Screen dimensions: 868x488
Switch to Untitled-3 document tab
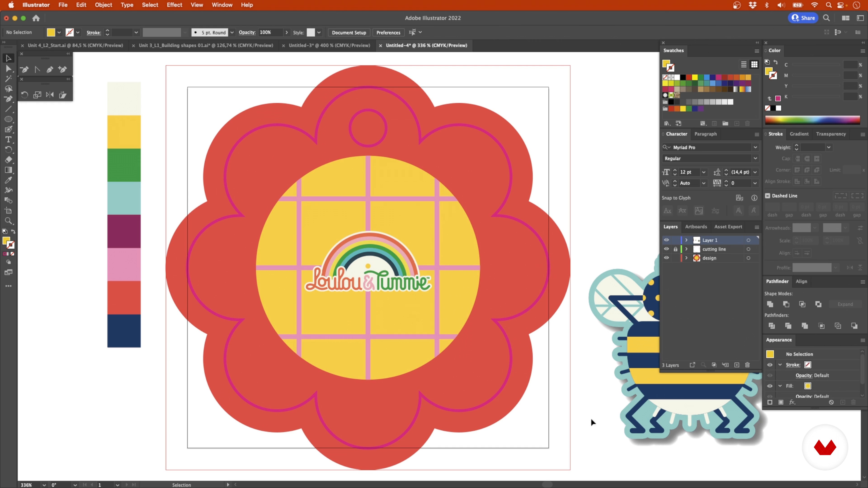[329, 45]
